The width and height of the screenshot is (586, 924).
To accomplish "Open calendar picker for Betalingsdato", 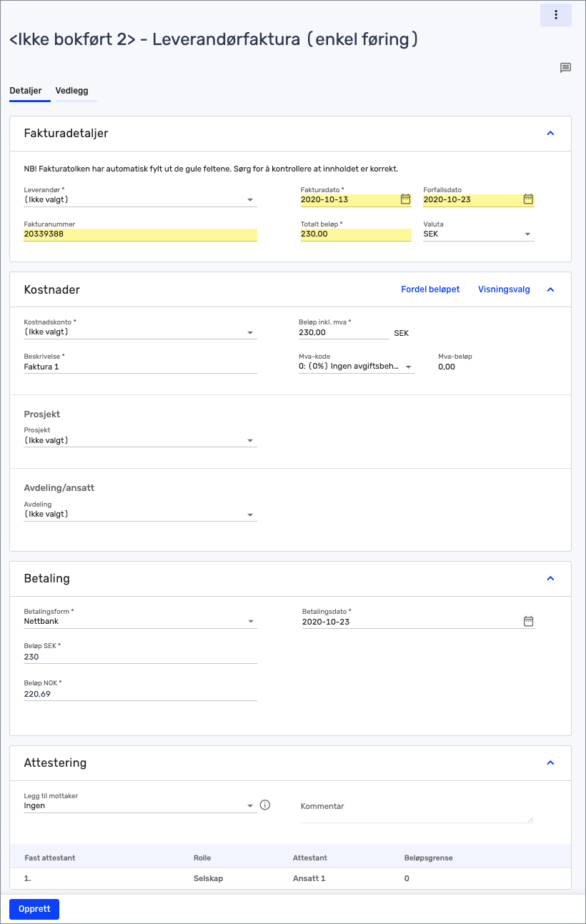I will [528, 621].
